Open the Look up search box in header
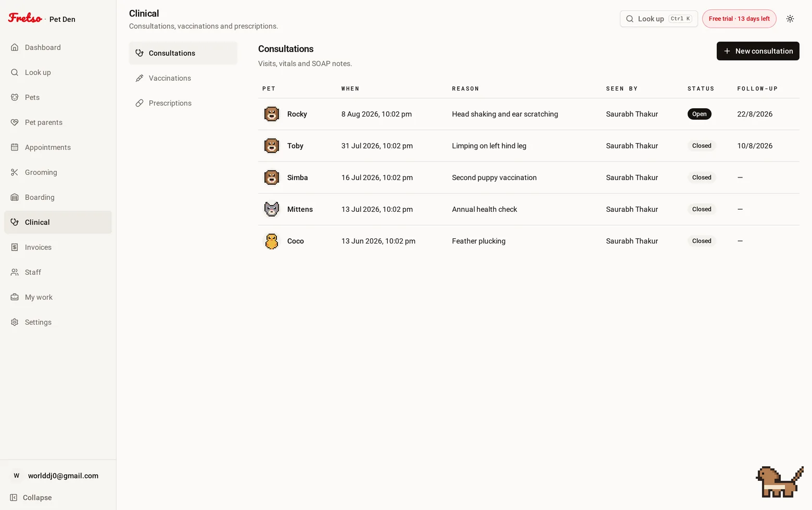This screenshot has height=510, width=812. (658, 19)
